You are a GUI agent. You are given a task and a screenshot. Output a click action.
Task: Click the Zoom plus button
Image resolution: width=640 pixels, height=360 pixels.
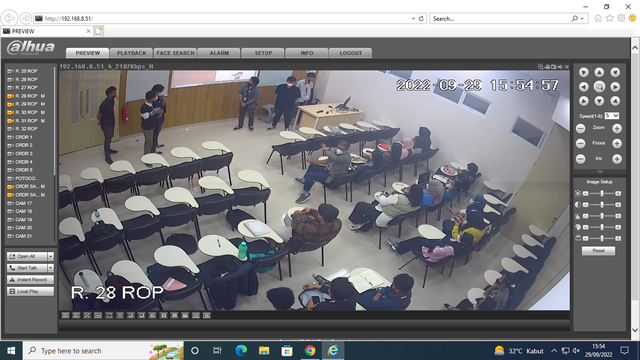click(x=617, y=129)
